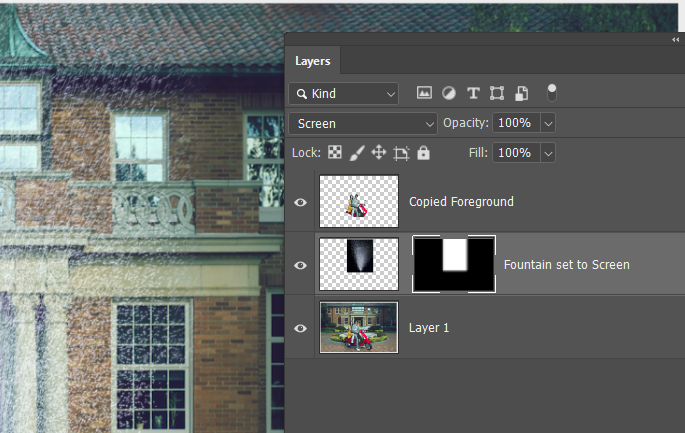Open the Screen blend mode dropdown
685x433 pixels.
tap(363, 124)
